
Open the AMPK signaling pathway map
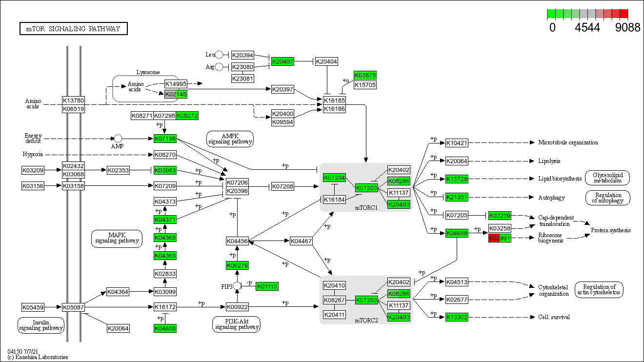[230, 139]
